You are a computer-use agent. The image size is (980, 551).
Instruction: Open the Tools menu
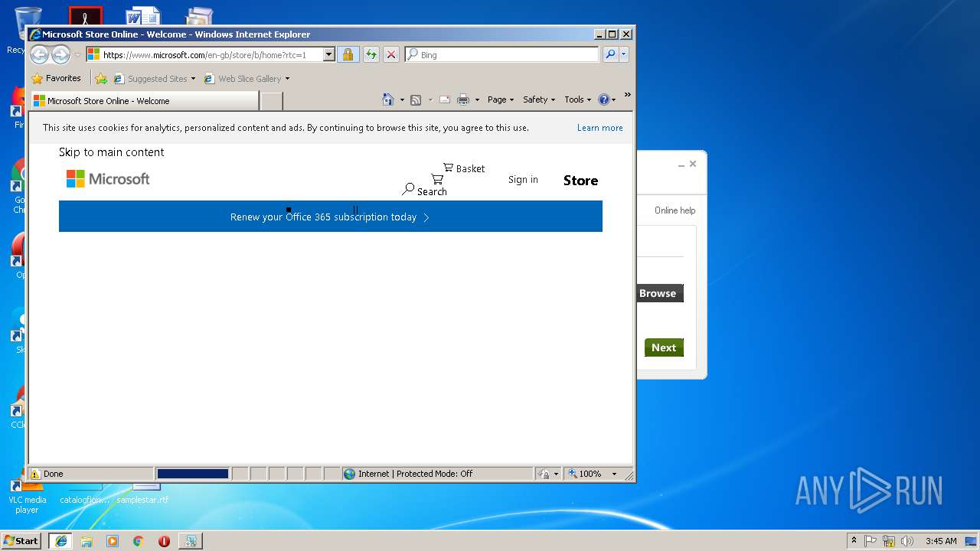[578, 99]
